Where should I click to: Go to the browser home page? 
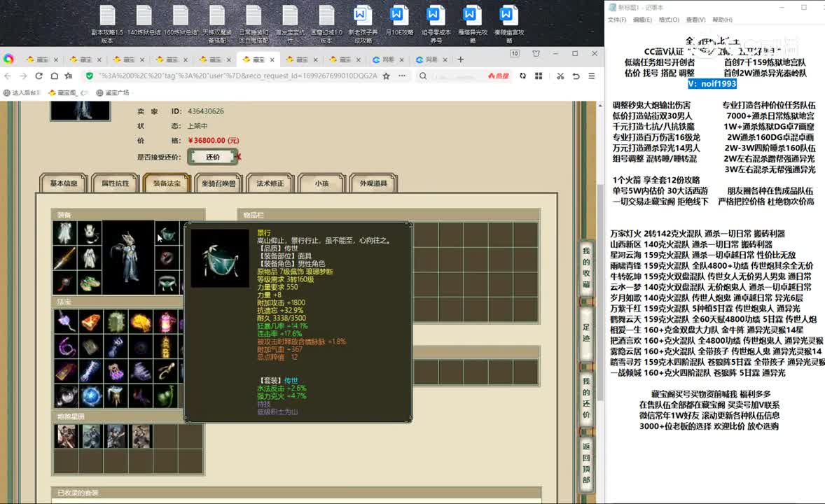tap(54, 76)
